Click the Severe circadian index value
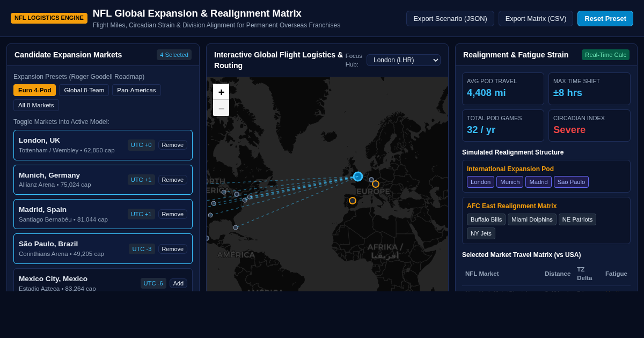644x338 pixels. pos(569,130)
